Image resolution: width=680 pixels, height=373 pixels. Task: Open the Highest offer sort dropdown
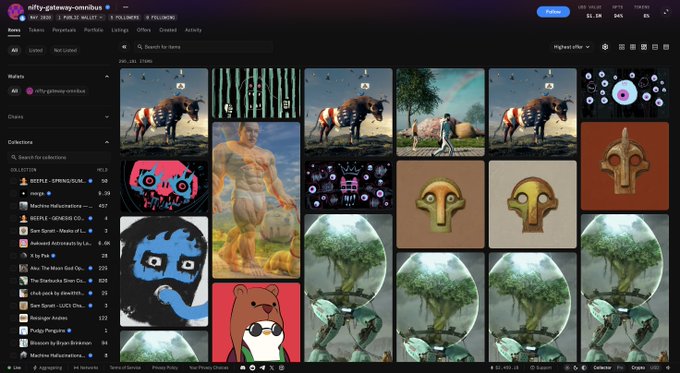coord(572,47)
